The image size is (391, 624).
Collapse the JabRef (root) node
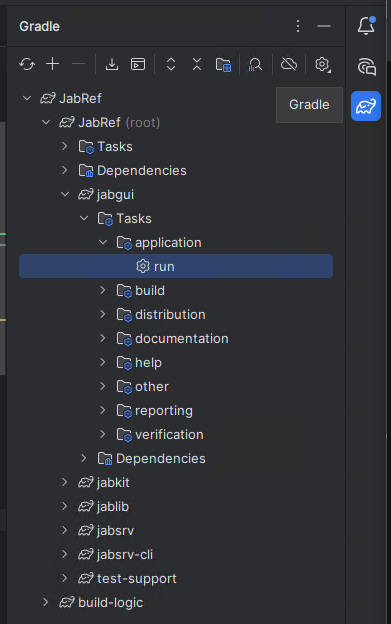tap(46, 122)
